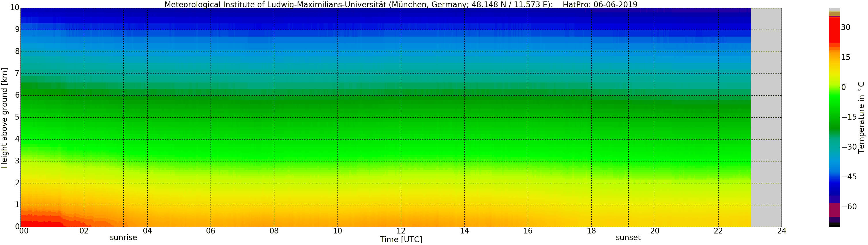Click the 'Time [UTC]' axis label
The height and width of the screenshot is (245, 868).
(401, 240)
